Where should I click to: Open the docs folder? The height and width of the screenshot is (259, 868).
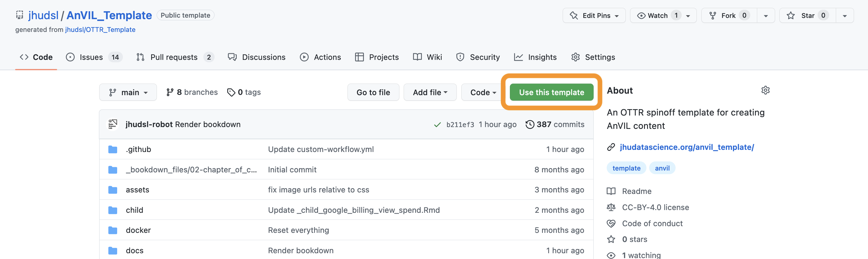click(x=134, y=250)
